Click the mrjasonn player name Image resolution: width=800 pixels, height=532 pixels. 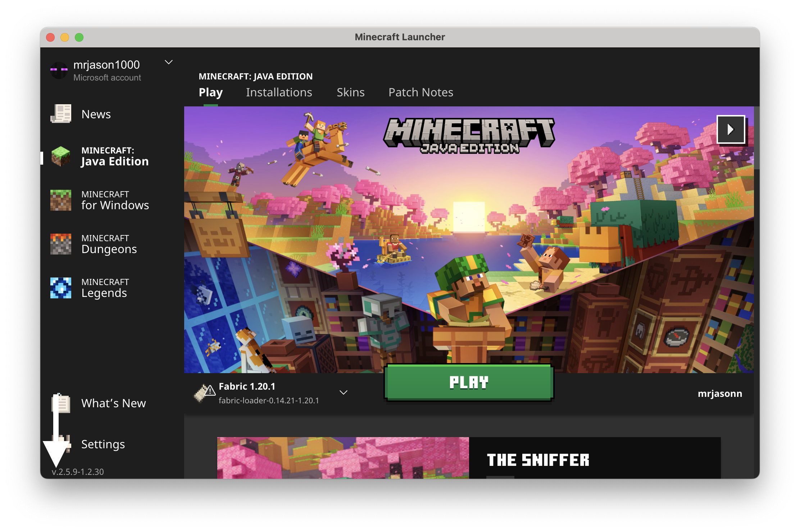click(719, 394)
